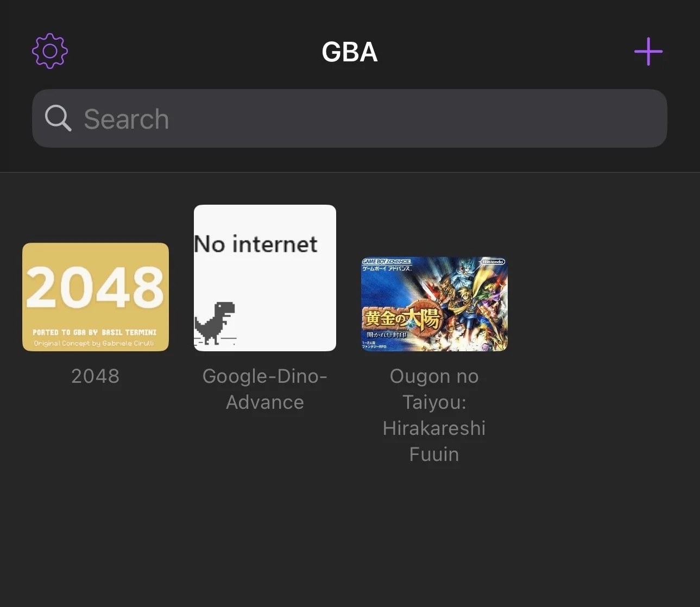Start the Ougon no Taiyou cover art
This screenshot has height=607, width=700.
click(x=434, y=304)
